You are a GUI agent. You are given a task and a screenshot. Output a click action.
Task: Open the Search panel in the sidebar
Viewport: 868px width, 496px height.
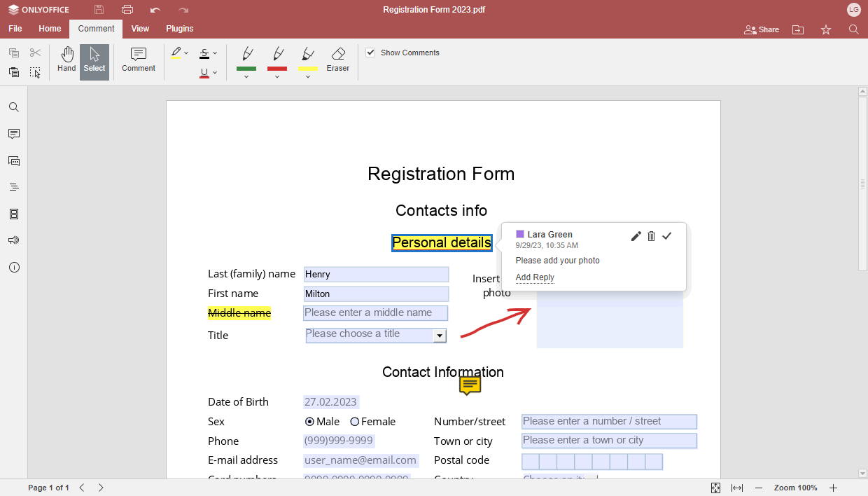[x=14, y=106]
